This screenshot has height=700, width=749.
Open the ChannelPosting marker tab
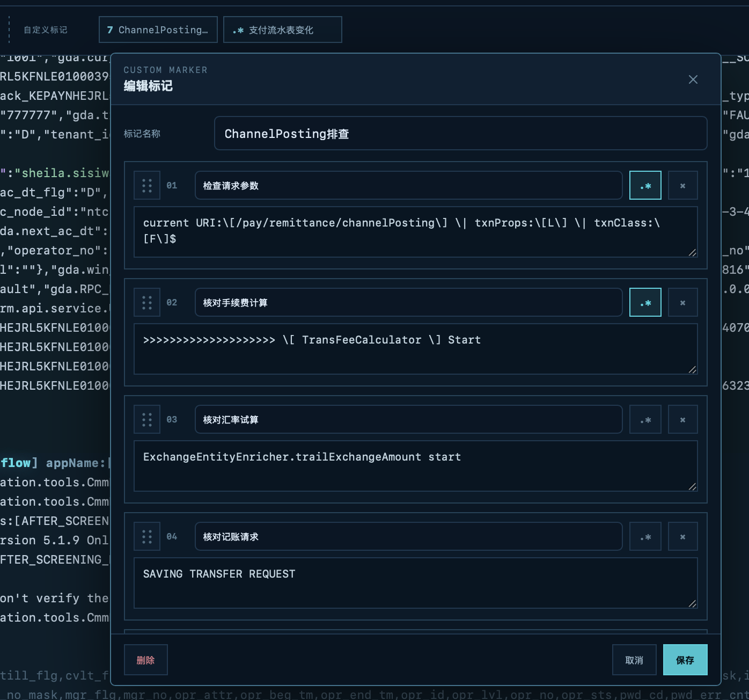pos(158,30)
